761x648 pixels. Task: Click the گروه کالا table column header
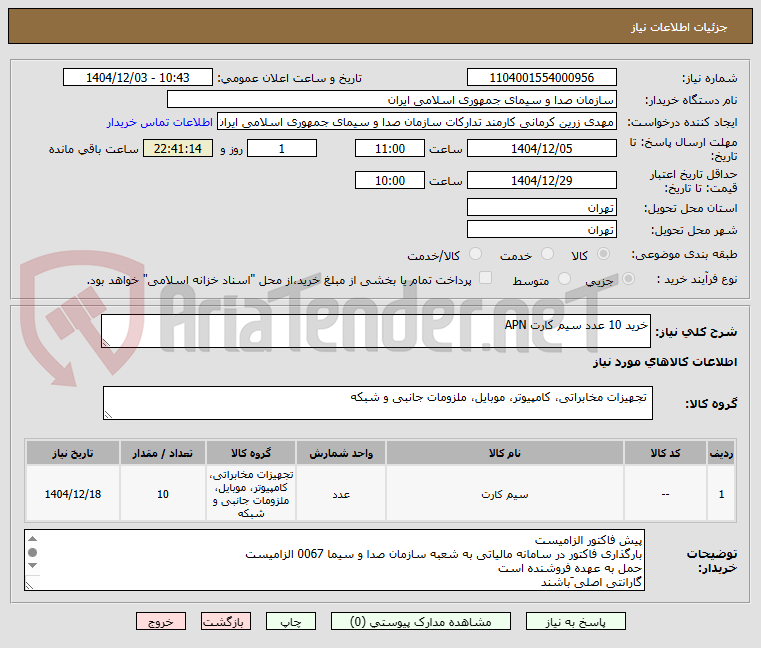pos(251,453)
